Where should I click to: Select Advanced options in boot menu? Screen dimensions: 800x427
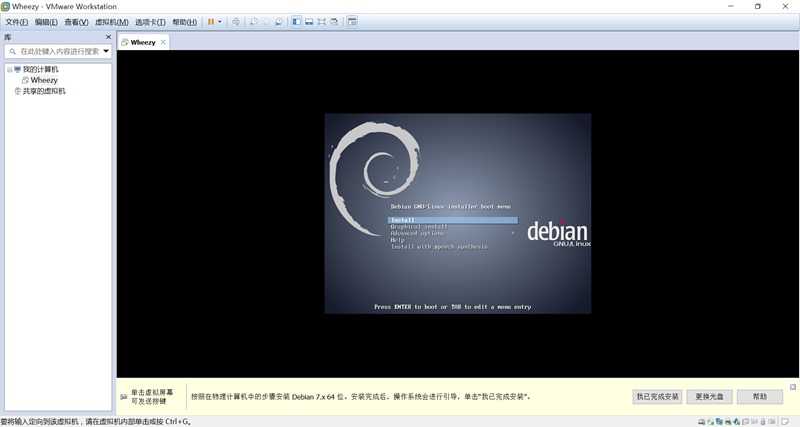click(417, 233)
